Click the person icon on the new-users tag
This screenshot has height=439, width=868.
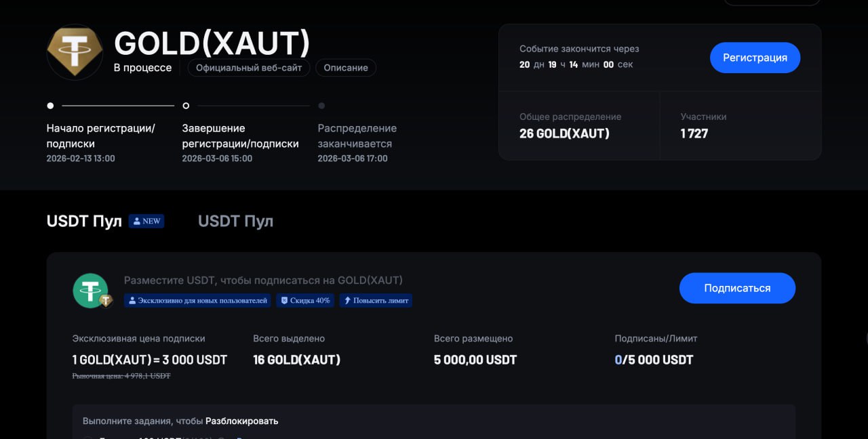click(x=132, y=300)
